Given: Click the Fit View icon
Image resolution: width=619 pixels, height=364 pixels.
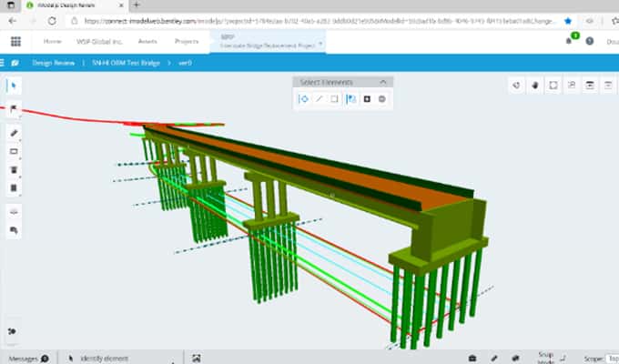Looking at the screenshot, I should pos(553,85).
